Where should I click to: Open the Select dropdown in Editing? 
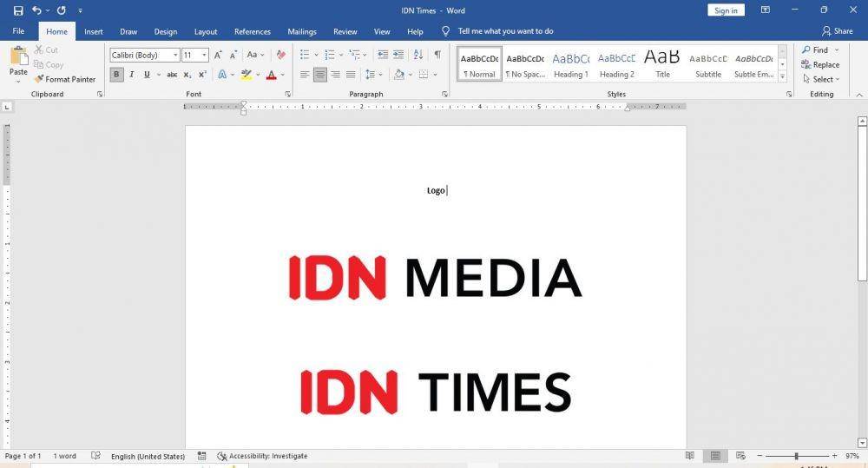821,79
